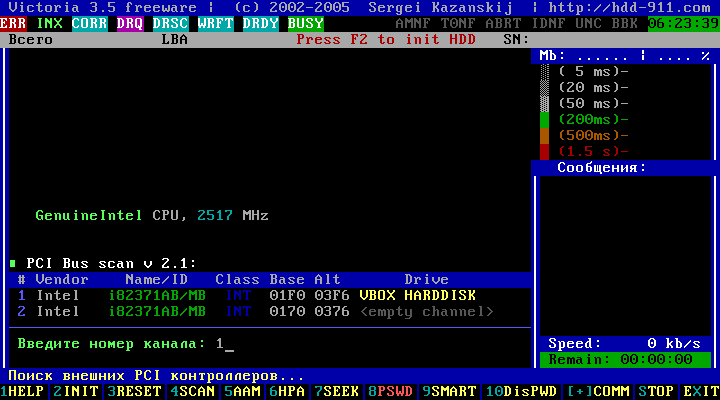
Task: Click the DRQ status indicator
Action: pyautogui.click(x=130, y=23)
